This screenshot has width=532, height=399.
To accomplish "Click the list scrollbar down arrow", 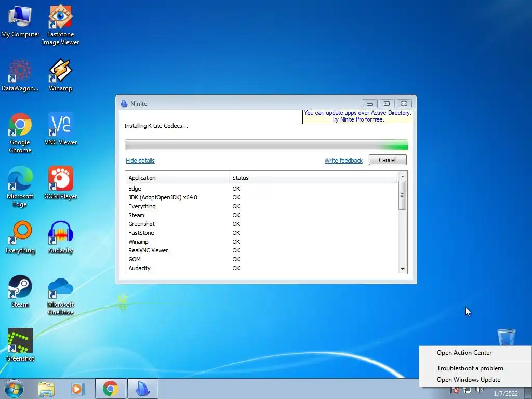I will click(403, 269).
